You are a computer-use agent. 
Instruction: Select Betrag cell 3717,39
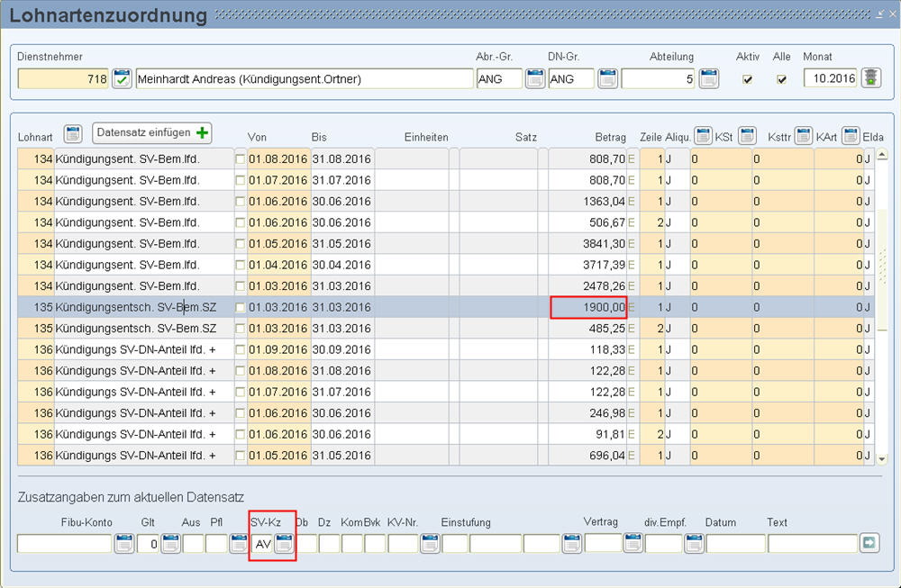click(x=587, y=266)
